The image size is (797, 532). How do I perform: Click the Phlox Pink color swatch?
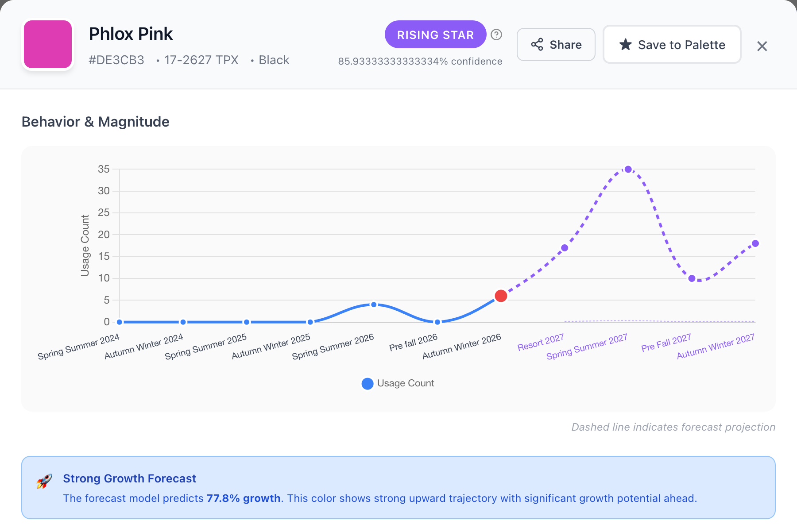tap(48, 44)
